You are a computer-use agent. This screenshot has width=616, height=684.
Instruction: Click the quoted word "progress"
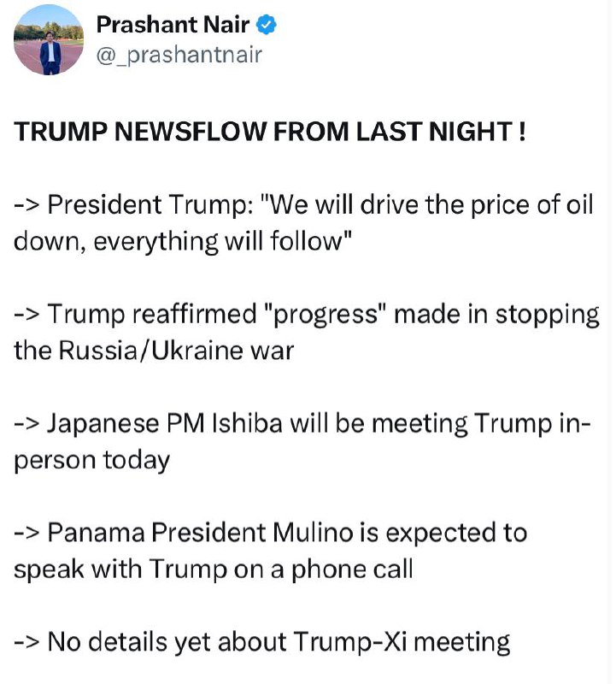point(326,315)
